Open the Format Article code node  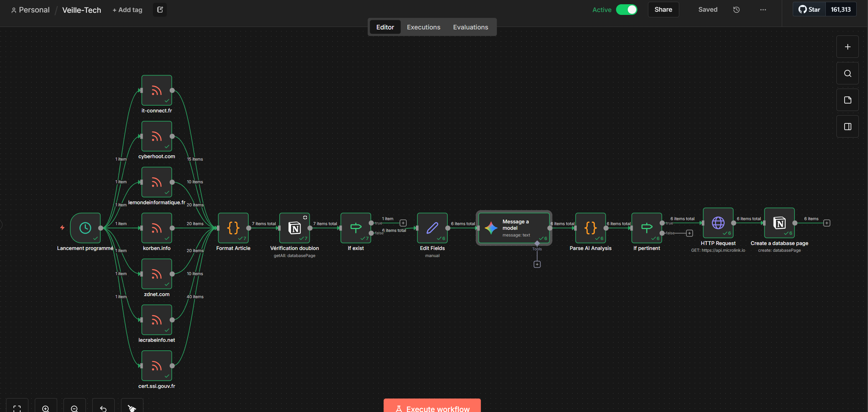coord(233,228)
